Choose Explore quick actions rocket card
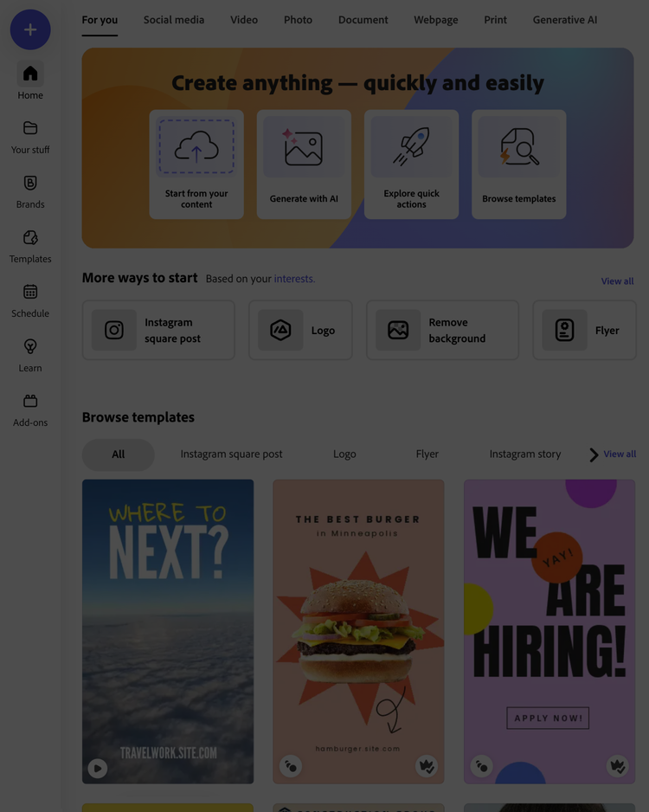The width and height of the screenshot is (649, 812). (411, 164)
